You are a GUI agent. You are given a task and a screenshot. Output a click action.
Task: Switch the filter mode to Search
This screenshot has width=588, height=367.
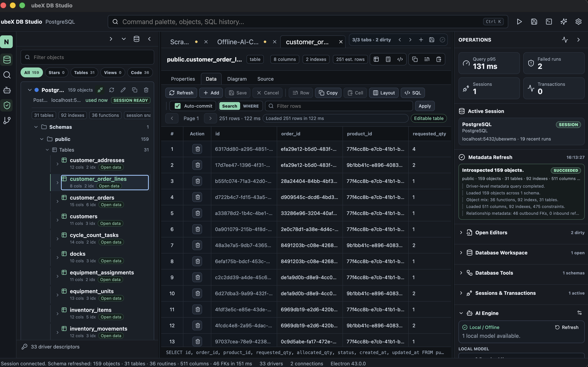click(x=229, y=106)
